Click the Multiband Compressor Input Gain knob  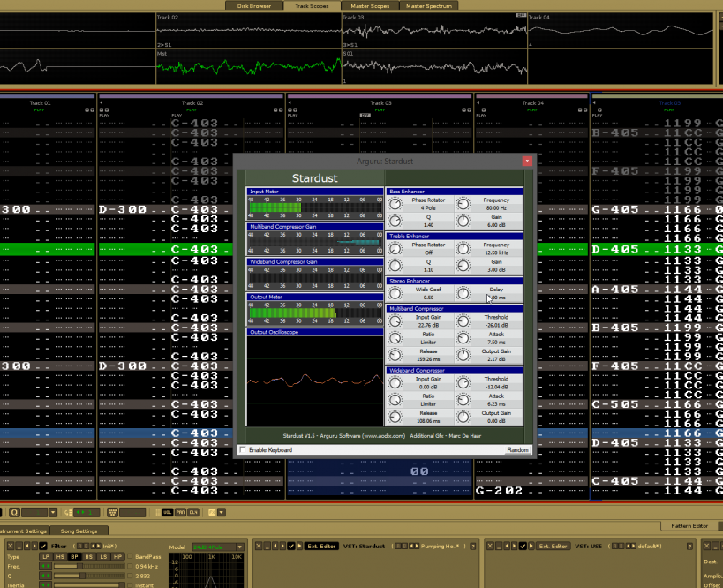click(395, 321)
